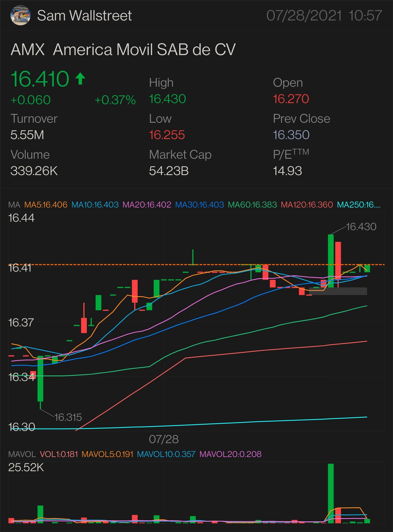The height and width of the screenshot is (532, 393).
Task: Tap the MA120:16.360 legend entry
Action: tap(307, 205)
